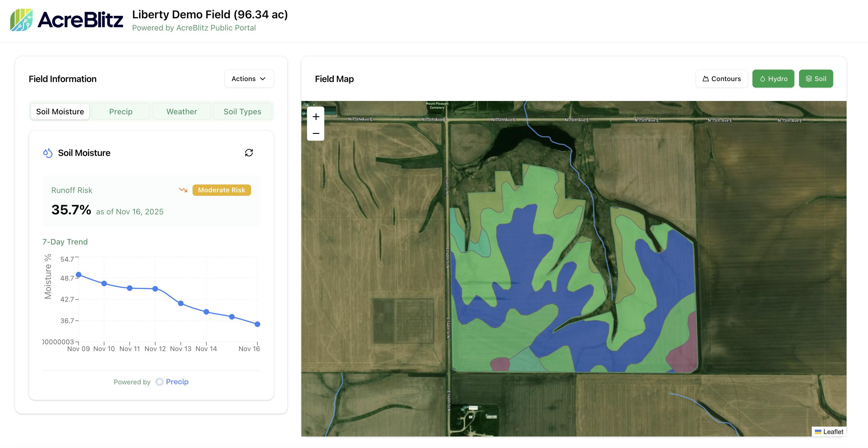Click the Nov 16 data point on chart
Screen dimensions: 868x448
[258, 324]
